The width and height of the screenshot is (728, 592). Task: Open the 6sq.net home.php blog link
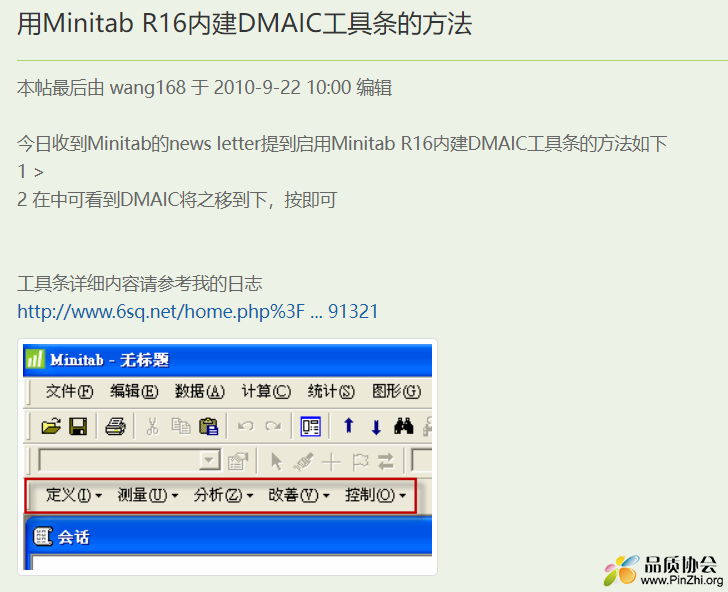(x=198, y=312)
